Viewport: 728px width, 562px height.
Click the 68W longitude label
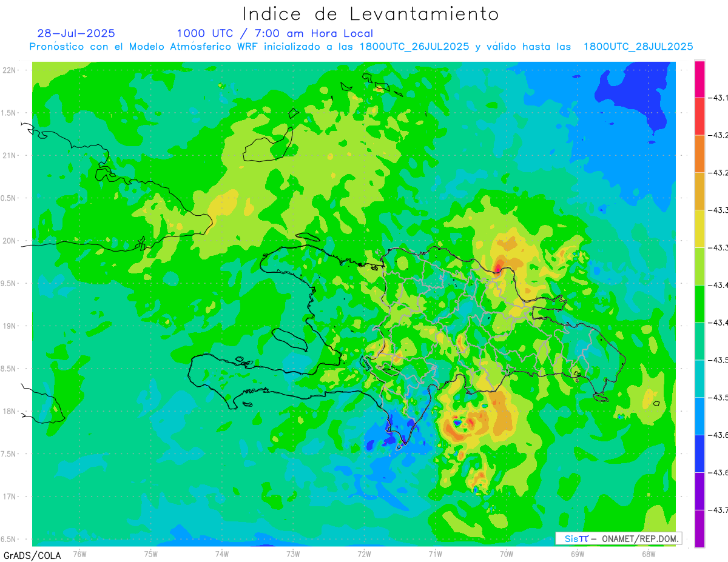649,553
